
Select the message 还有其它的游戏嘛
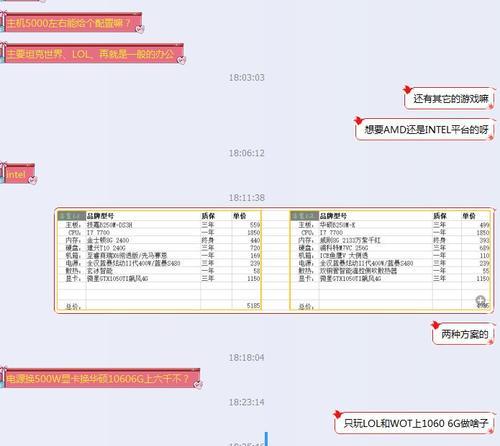tap(451, 98)
